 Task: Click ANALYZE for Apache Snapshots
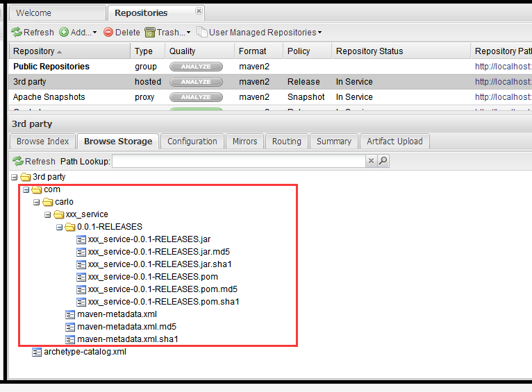pos(196,97)
